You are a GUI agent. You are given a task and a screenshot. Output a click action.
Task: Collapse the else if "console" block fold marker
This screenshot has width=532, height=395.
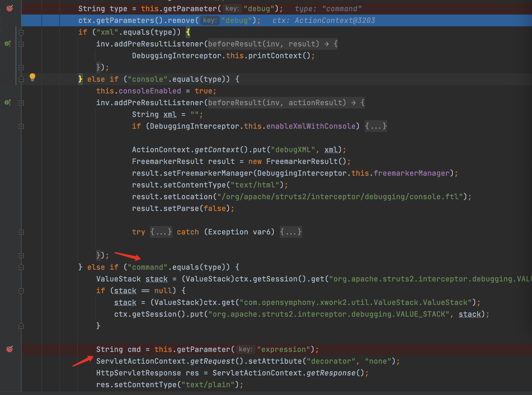pyautogui.click(x=21, y=79)
